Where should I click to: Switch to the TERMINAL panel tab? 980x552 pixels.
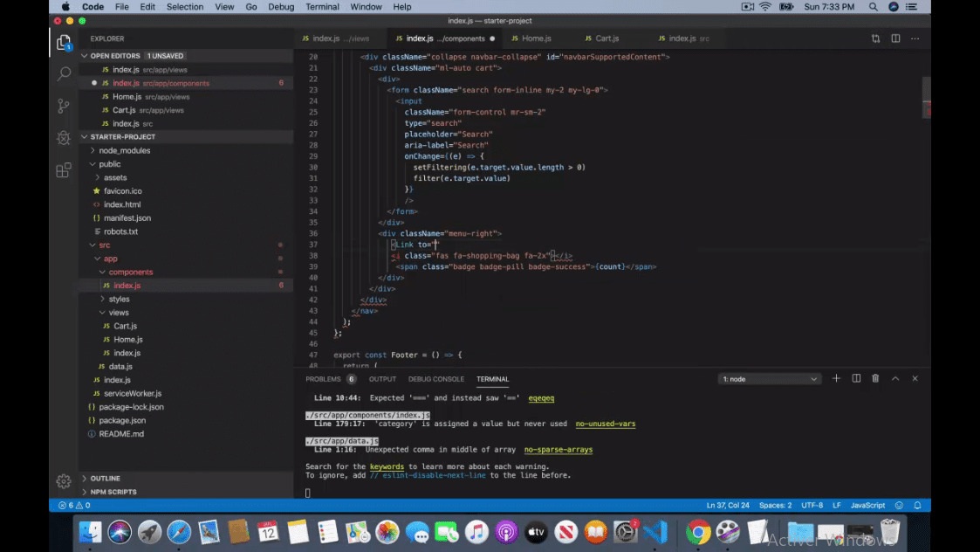pos(492,378)
